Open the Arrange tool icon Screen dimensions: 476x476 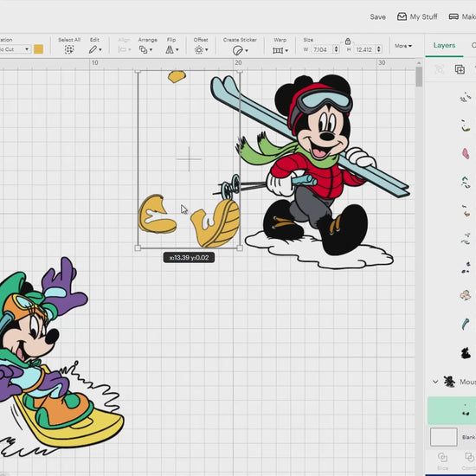click(x=143, y=49)
